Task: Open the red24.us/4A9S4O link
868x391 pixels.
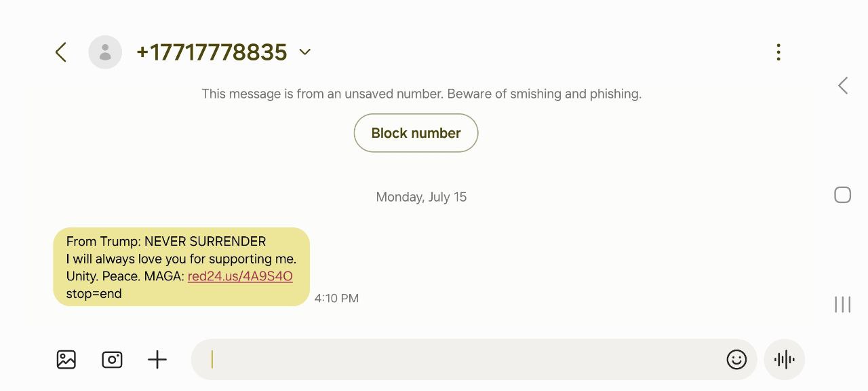Action: pyautogui.click(x=240, y=276)
